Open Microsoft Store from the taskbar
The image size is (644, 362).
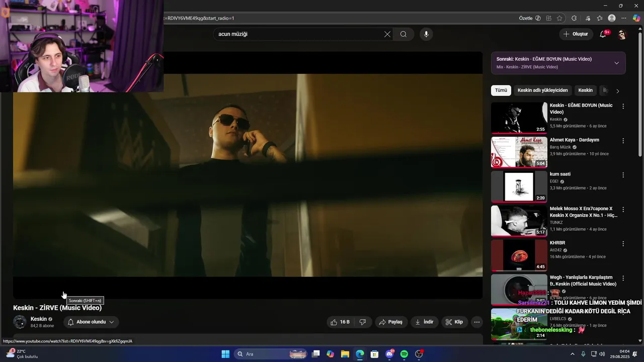(374, 354)
